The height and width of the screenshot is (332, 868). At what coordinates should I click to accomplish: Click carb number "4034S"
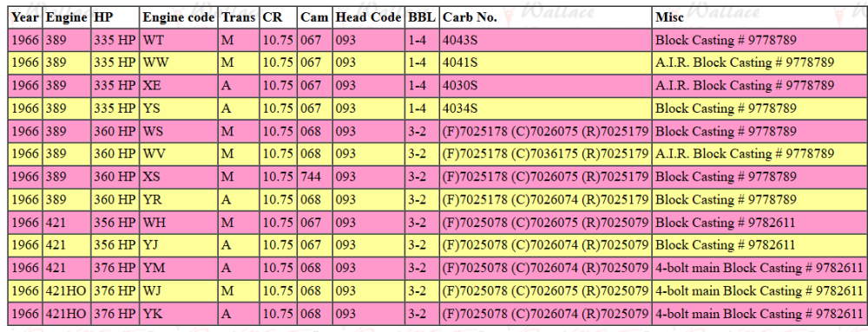click(x=461, y=108)
